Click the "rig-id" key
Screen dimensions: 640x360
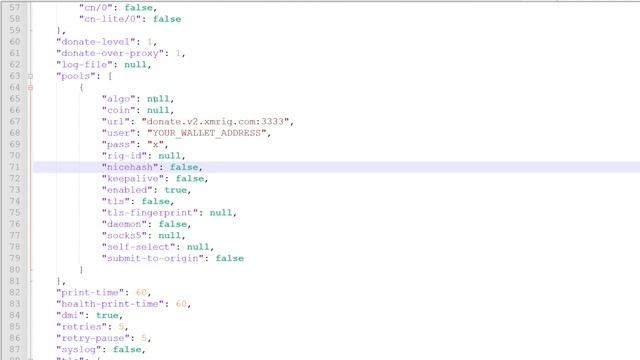124,156
